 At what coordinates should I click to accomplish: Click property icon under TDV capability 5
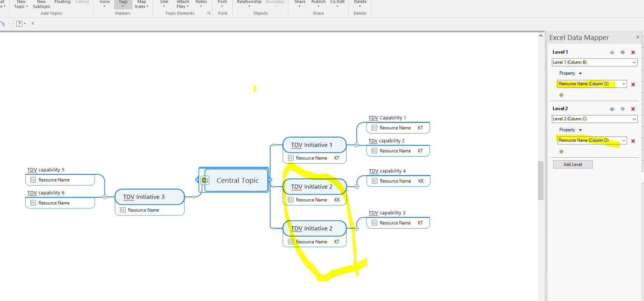[33, 180]
